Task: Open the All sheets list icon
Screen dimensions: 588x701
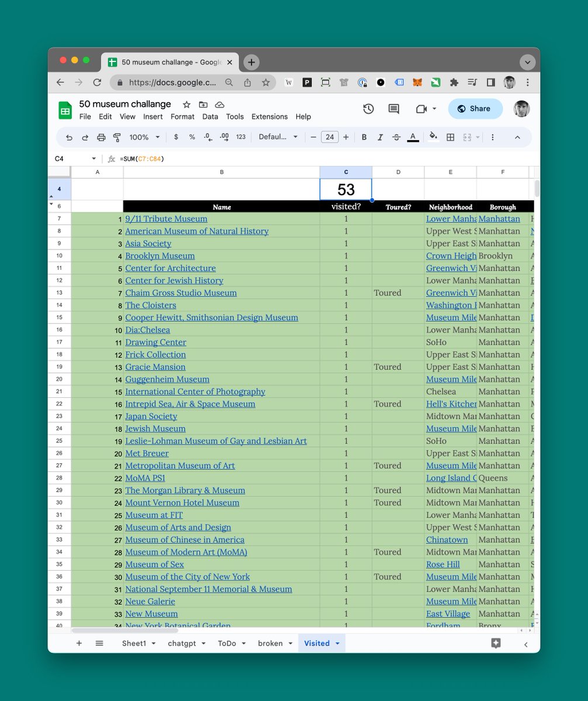Action: click(99, 643)
